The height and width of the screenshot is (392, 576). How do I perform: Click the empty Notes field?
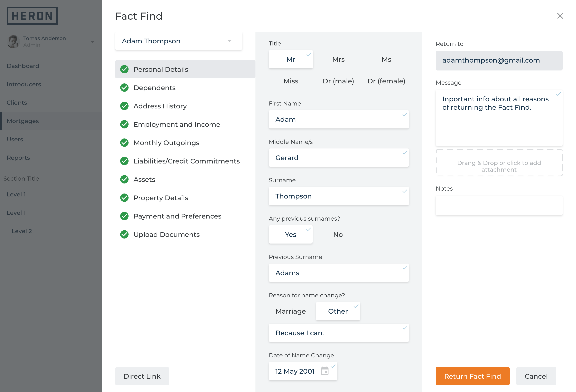[499, 205]
